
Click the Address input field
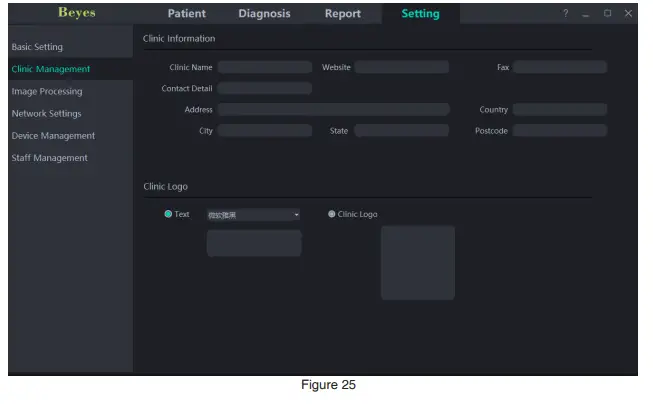334,110
